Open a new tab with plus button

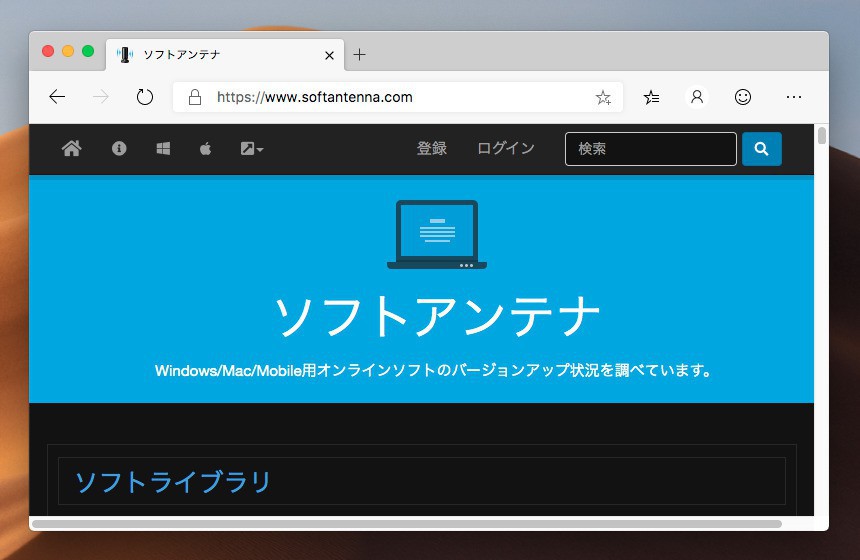tap(359, 54)
